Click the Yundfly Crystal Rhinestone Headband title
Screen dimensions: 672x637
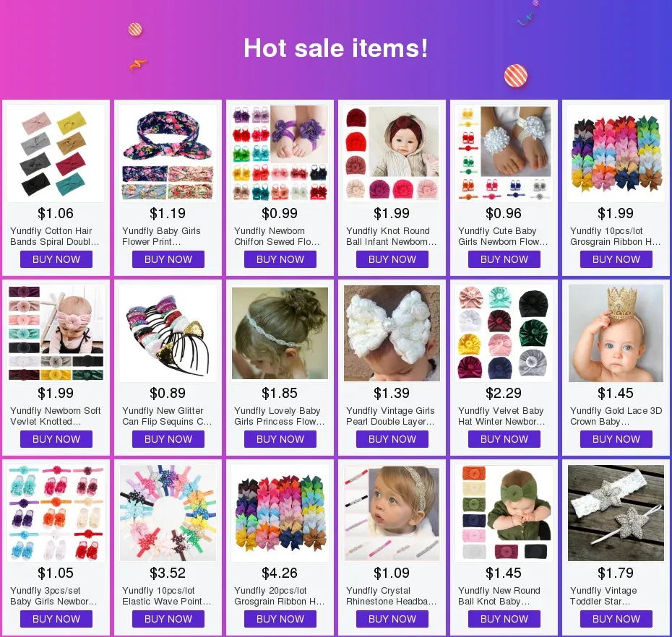392,597
